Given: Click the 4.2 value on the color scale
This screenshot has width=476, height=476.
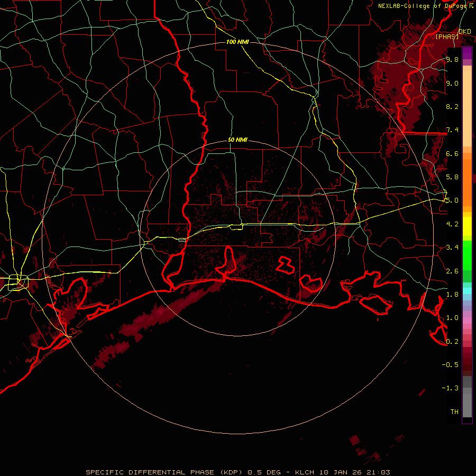Looking at the screenshot, I should point(452,224).
